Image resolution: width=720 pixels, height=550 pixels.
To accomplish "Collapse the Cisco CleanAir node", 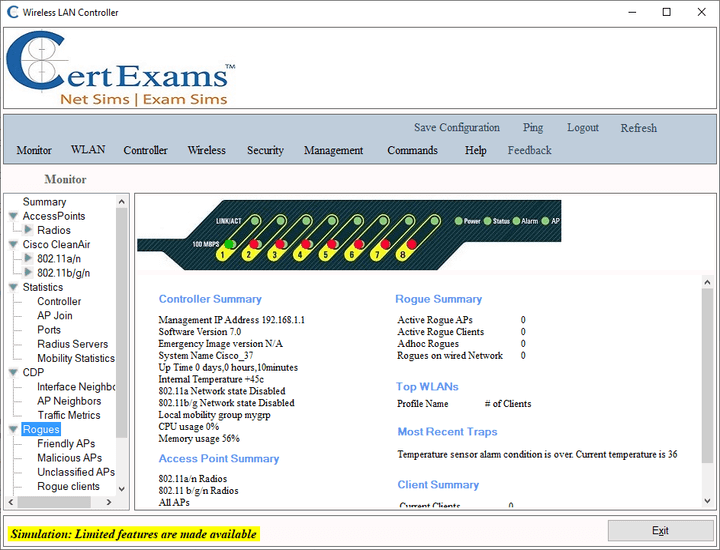I will tap(13, 245).
